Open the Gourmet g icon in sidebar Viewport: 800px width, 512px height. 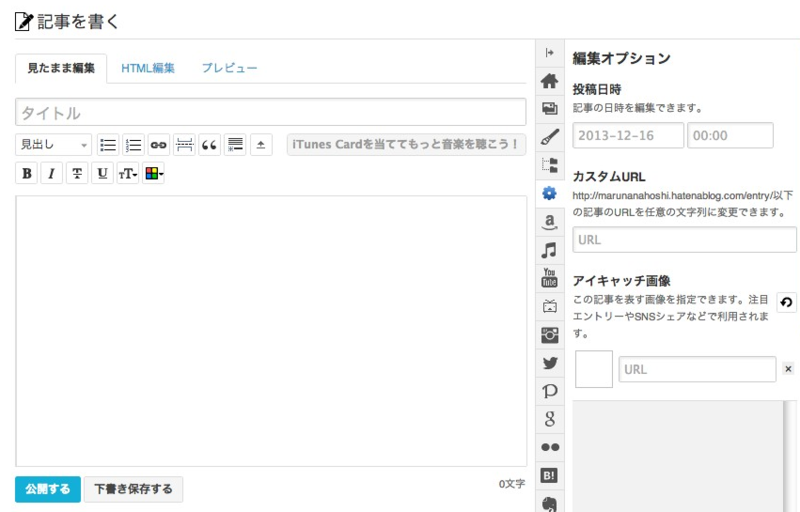[x=549, y=419]
